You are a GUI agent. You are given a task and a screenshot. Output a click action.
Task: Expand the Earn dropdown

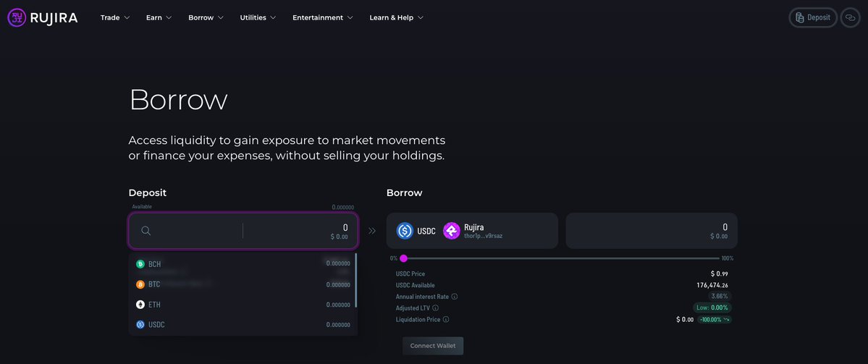pyautogui.click(x=159, y=17)
